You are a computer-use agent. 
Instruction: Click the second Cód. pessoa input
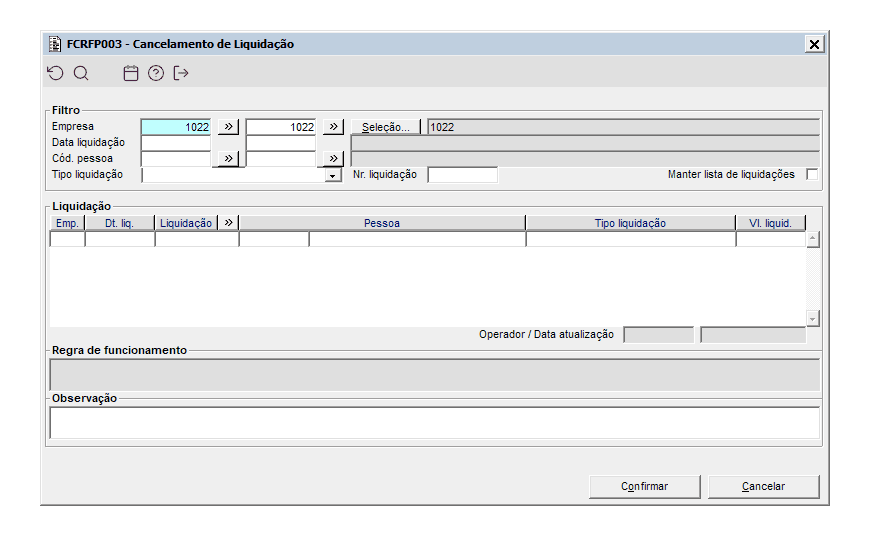pyautogui.click(x=281, y=158)
